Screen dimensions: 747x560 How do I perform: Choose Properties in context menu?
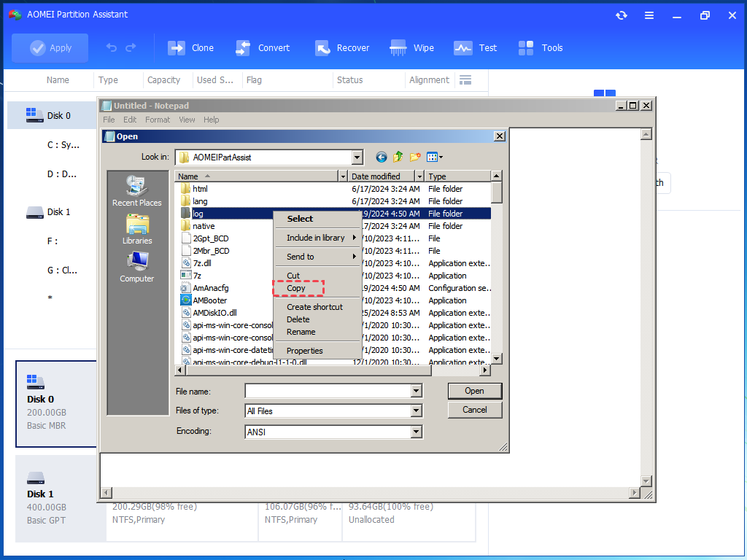tap(318, 351)
